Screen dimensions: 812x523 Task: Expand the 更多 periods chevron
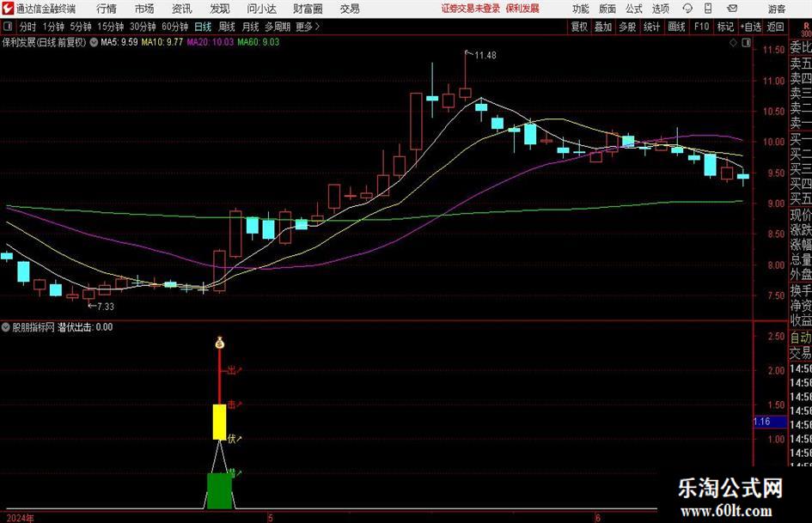(x=317, y=27)
